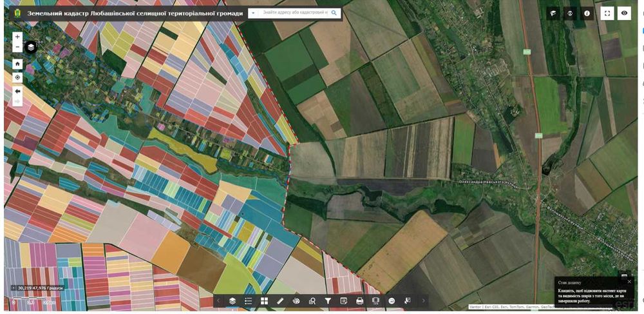Click the address or cadastral number search field
Image resolution: width=644 pixels, height=314 pixels.
pyautogui.click(x=295, y=13)
